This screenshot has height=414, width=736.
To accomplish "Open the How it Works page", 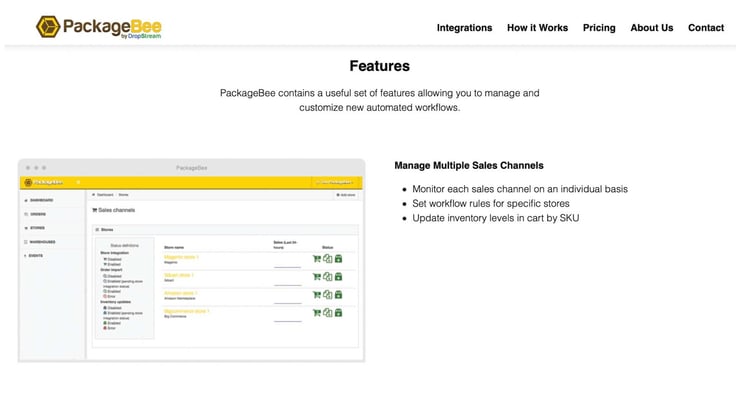I will coord(537,28).
